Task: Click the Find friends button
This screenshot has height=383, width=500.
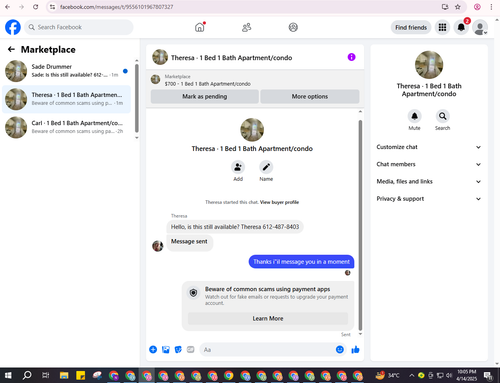Action: 411,27
